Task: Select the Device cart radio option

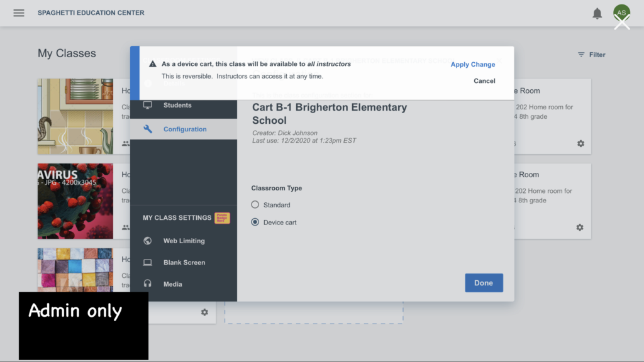Action: (x=255, y=222)
